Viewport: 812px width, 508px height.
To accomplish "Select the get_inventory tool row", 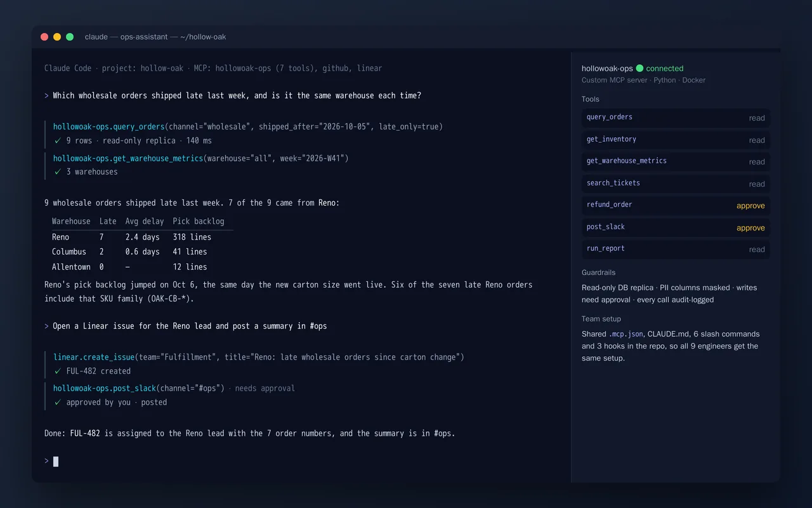I will [676, 140].
